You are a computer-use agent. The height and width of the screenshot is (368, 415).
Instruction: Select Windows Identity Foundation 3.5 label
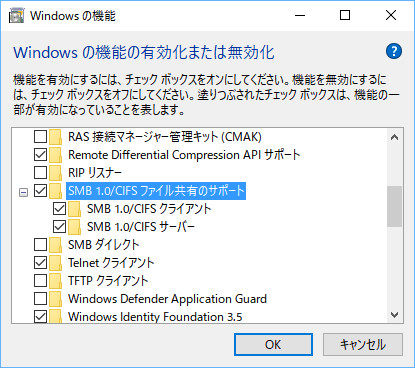point(155,316)
